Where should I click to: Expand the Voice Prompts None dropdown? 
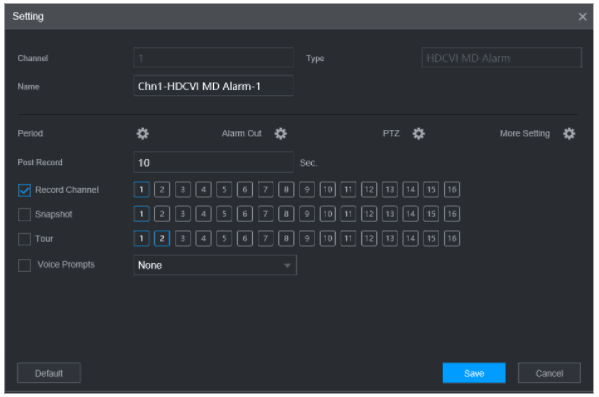coord(215,265)
